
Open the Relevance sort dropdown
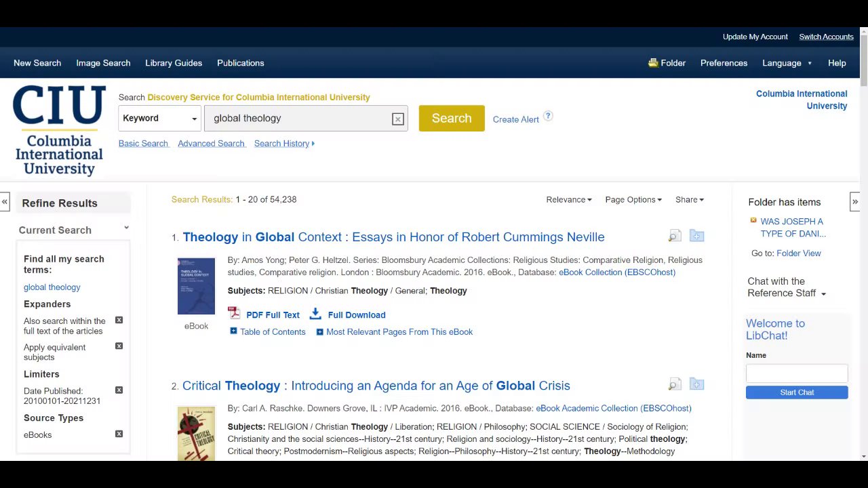click(569, 200)
